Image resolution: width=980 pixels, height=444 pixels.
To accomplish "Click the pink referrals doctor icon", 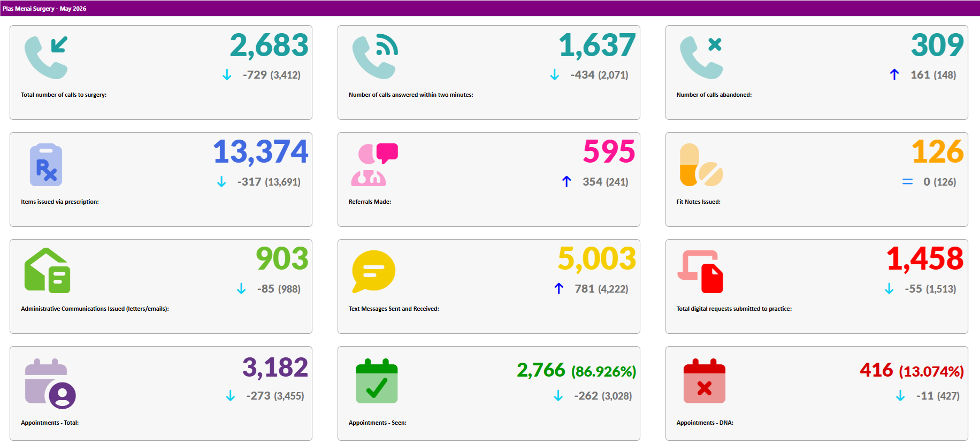I will 374,165.
